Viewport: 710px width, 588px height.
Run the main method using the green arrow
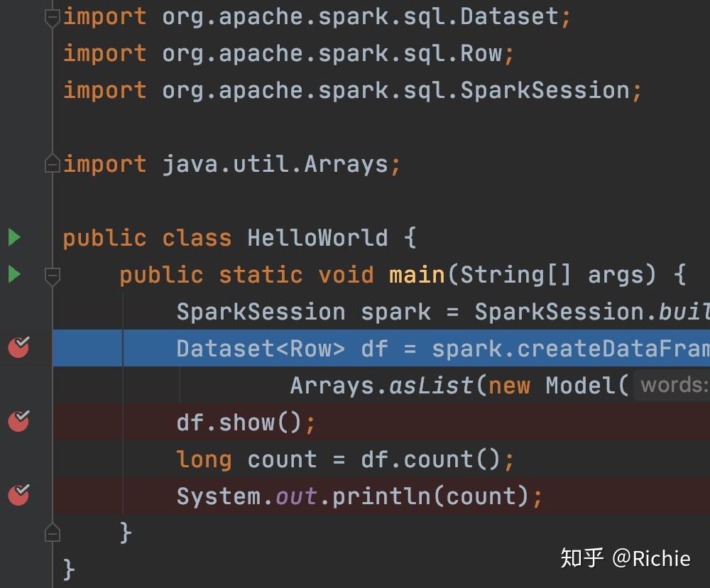point(13,274)
